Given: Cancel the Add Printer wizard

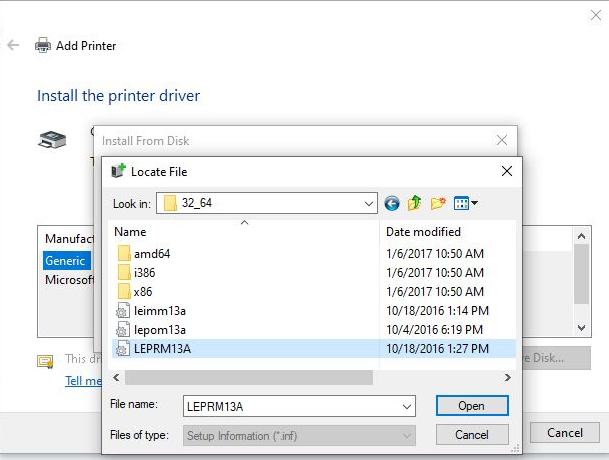Looking at the screenshot, I should pos(565,433).
